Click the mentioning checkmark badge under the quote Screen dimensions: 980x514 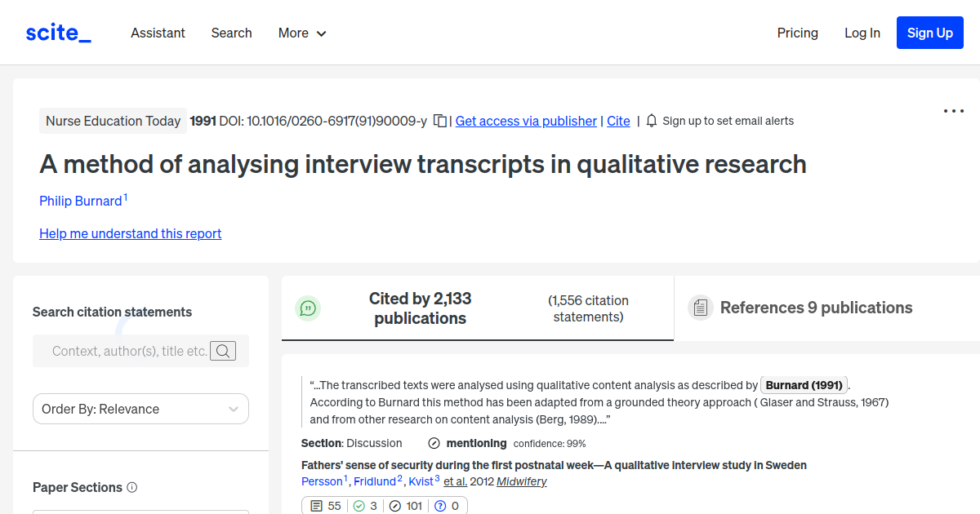[433, 443]
